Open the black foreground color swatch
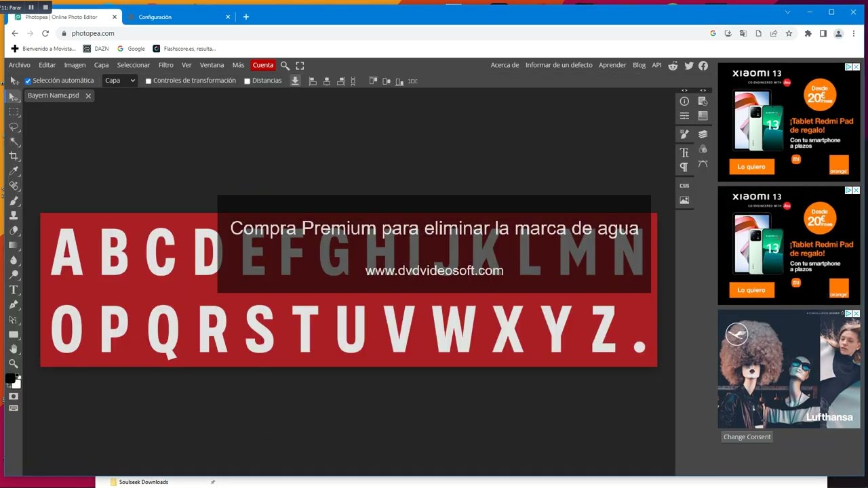 click(x=10, y=378)
